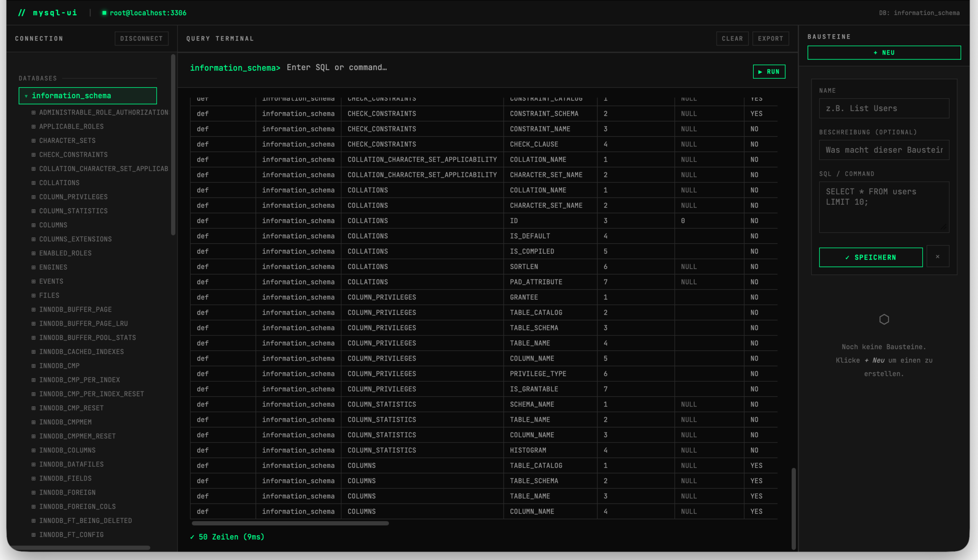
Task: Open the INNODB_DATAFILES table entry
Action: coord(71,464)
